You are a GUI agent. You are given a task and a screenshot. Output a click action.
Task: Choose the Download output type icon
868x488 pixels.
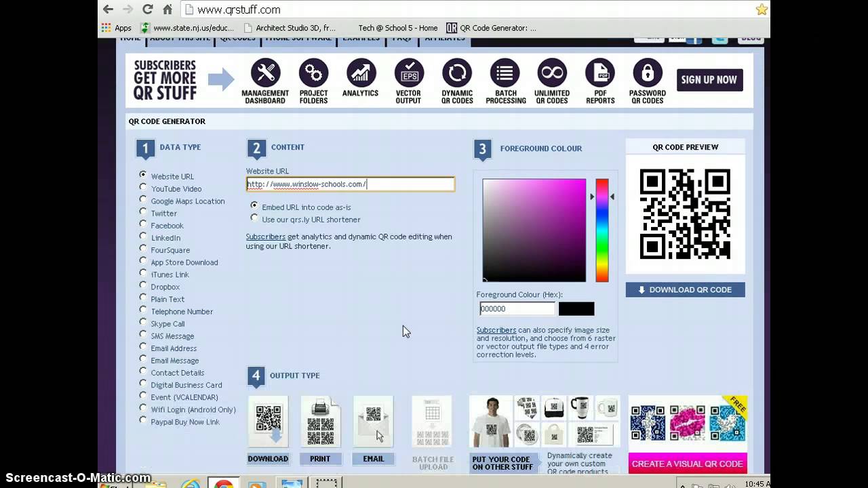[x=268, y=422]
